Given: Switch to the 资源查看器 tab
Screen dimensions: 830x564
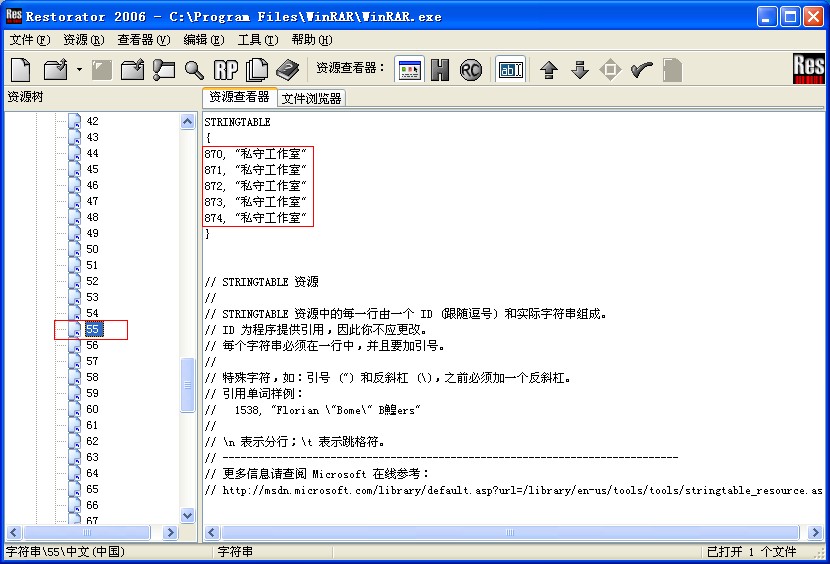Looking at the screenshot, I should 239,97.
